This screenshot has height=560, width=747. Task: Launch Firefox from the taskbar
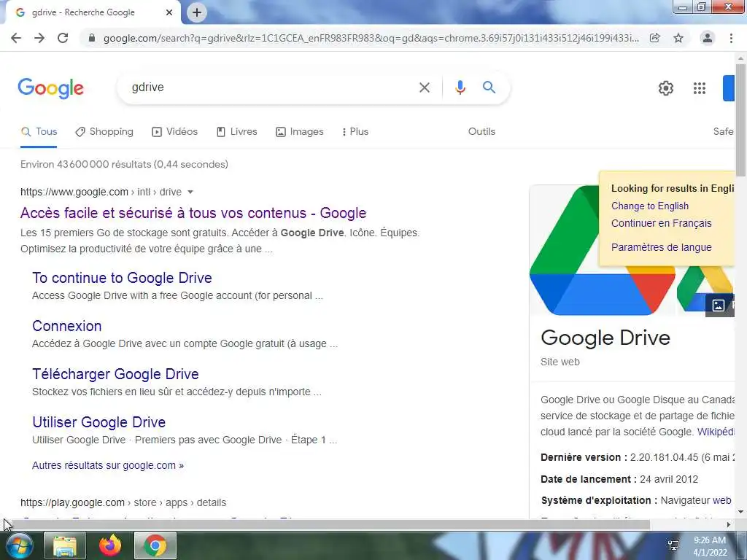[110, 545]
